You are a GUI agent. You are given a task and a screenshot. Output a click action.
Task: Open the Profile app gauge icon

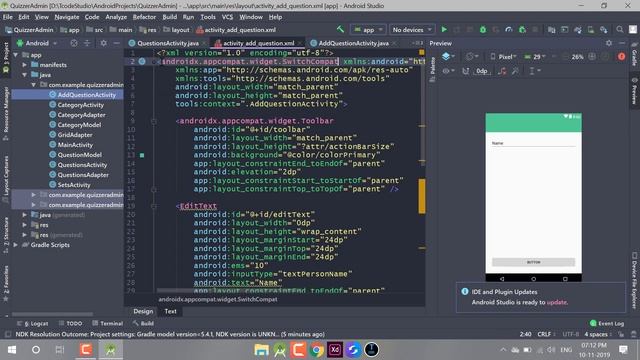pos(509,29)
